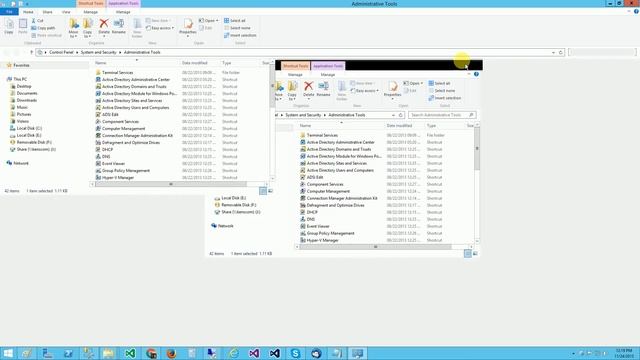Screen dimensions: 640x360
Task: Click Copy in the main window Clipboard group
Action: (x=9, y=27)
